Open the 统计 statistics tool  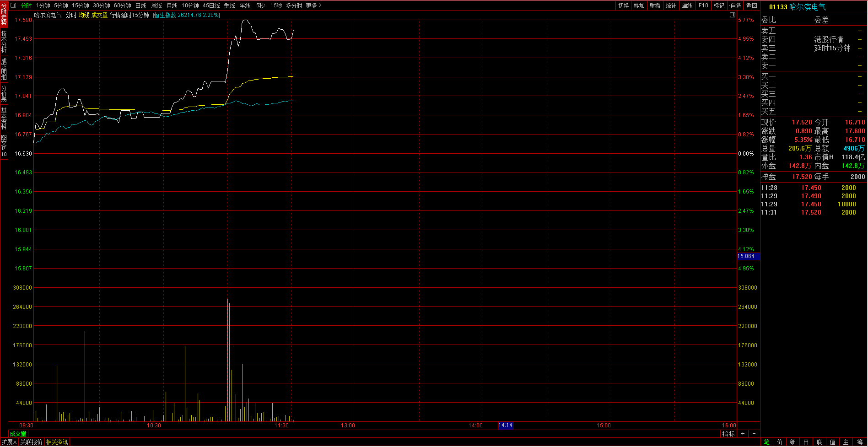[x=671, y=5]
